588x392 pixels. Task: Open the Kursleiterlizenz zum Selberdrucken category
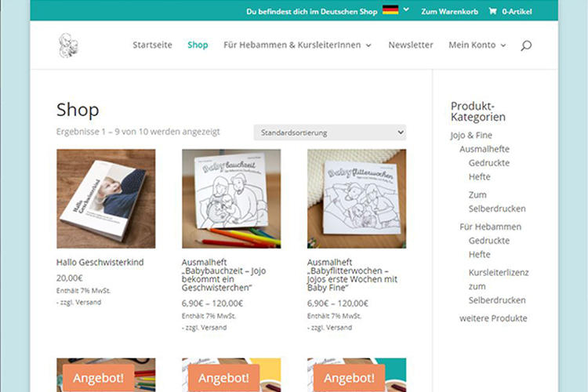tap(499, 286)
